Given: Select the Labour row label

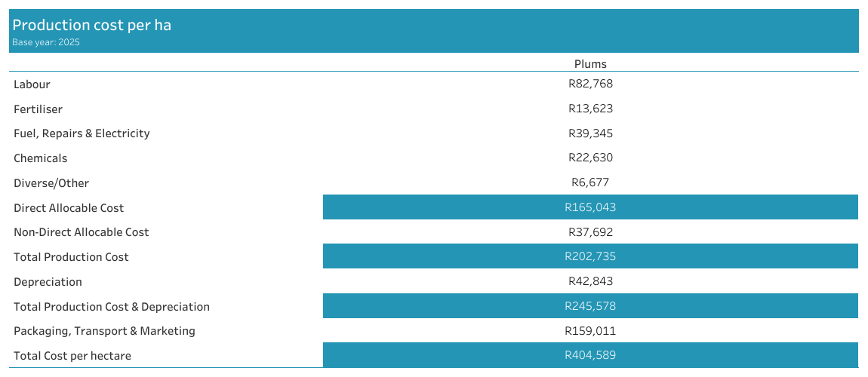Looking at the screenshot, I should click(x=32, y=84).
